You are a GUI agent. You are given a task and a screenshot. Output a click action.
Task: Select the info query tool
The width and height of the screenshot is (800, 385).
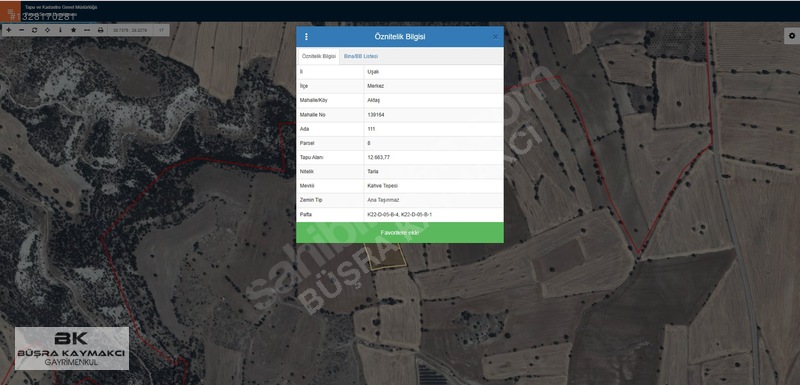click(61, 30)
